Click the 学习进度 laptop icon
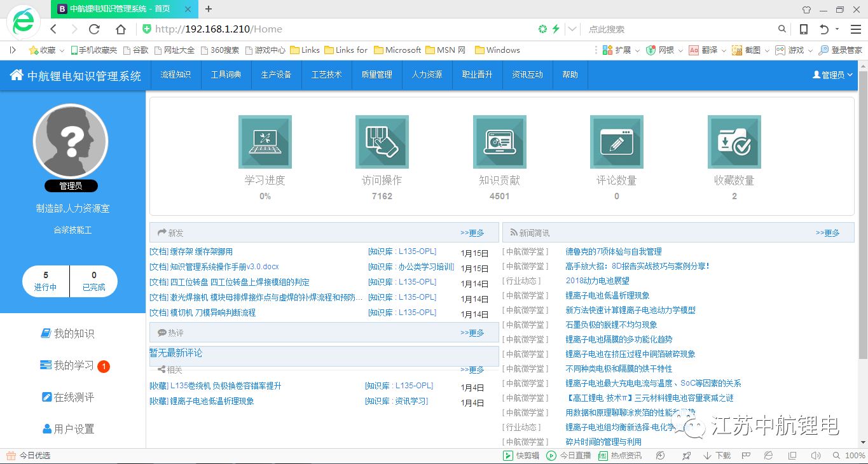 pos(265,142)
